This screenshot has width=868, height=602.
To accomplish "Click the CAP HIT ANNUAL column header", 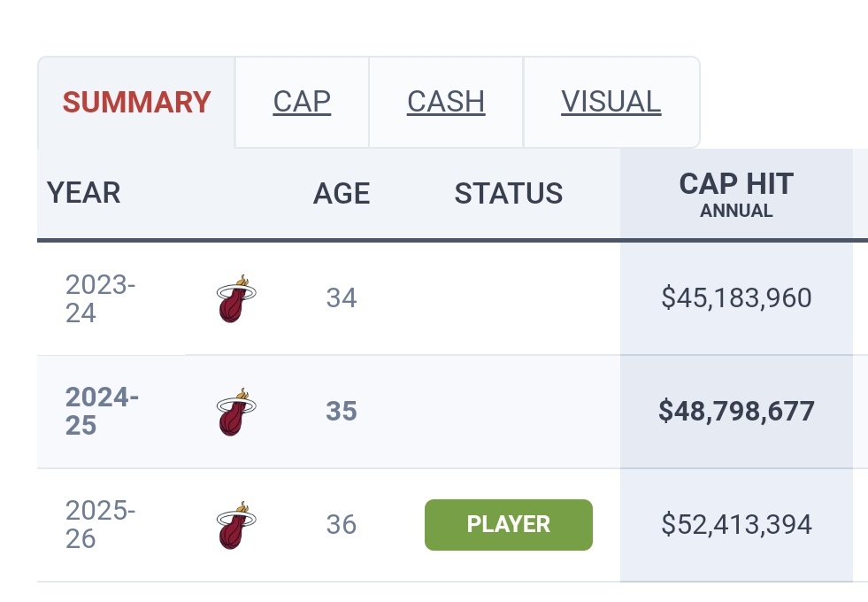I will 736,194.
